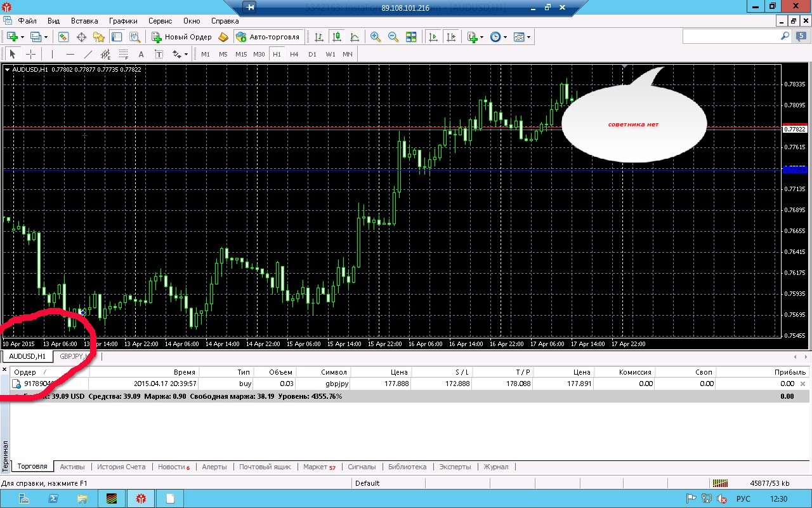Close the GBPJPY order with the X

[803, 384]
